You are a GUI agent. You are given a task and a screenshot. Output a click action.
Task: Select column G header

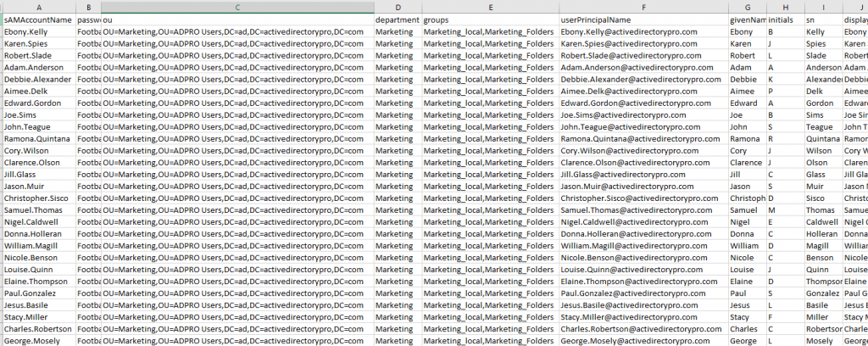tap(748, 7)
